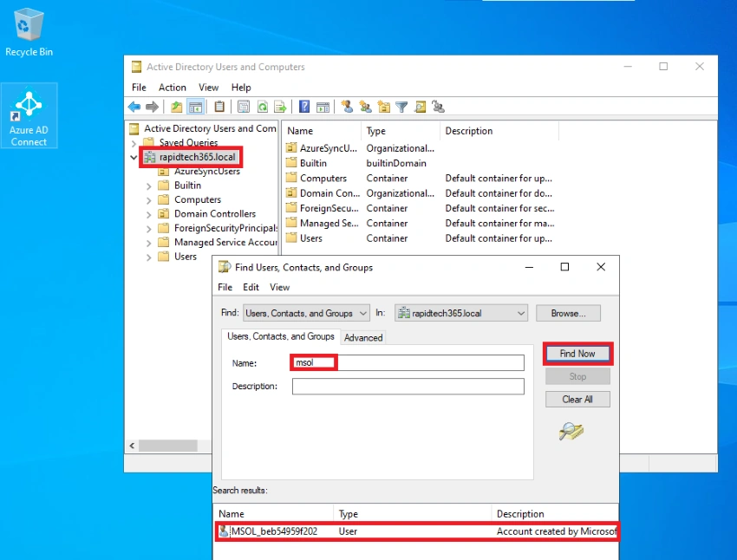Open the Find type dropdown
This screenshot has width=737, height=560.
point(306,313)
